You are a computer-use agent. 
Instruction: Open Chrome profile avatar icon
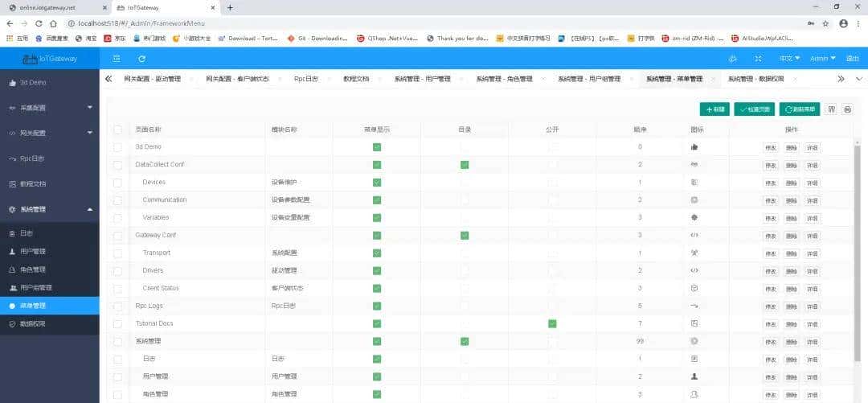pos(843,24)
